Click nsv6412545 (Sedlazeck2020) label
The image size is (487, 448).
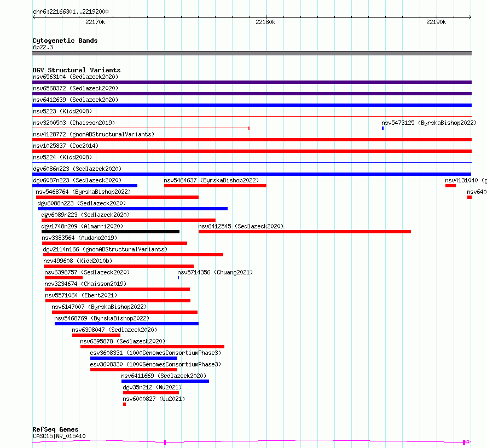tap(241, 226)
